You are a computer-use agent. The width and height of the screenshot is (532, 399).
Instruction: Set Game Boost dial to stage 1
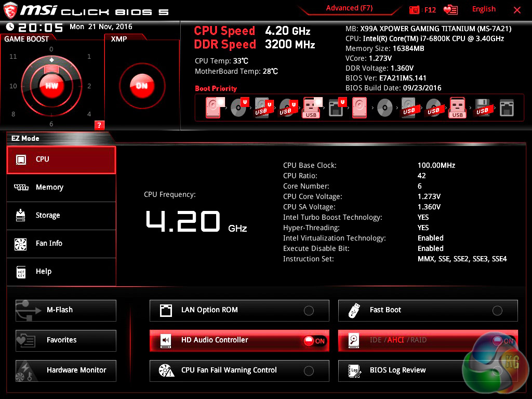click(x=89, y=56)
